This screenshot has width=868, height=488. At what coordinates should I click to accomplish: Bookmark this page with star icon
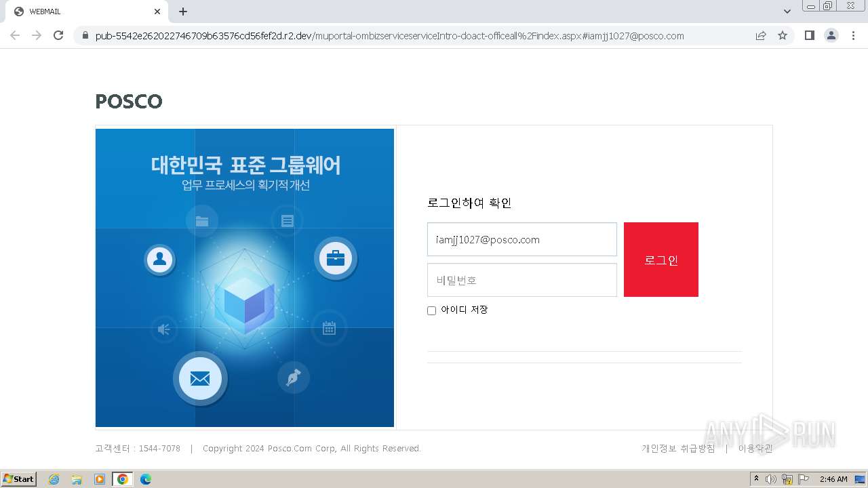783,35
